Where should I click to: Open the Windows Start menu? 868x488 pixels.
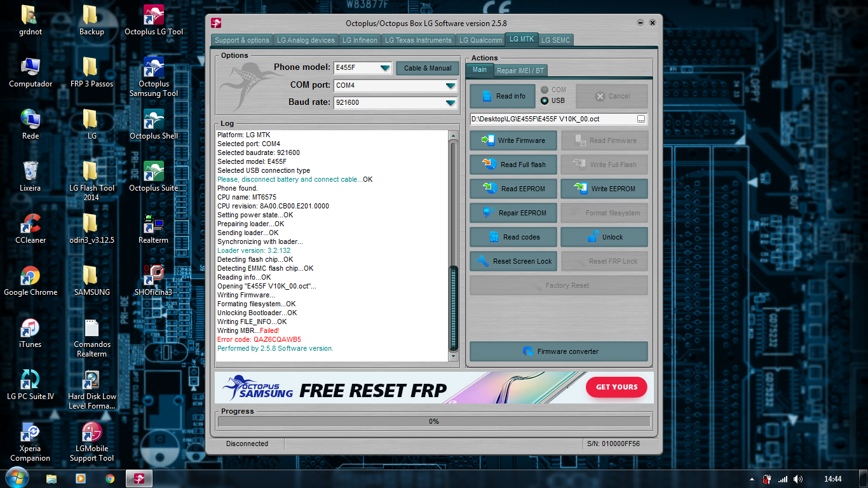click(16, 477)
